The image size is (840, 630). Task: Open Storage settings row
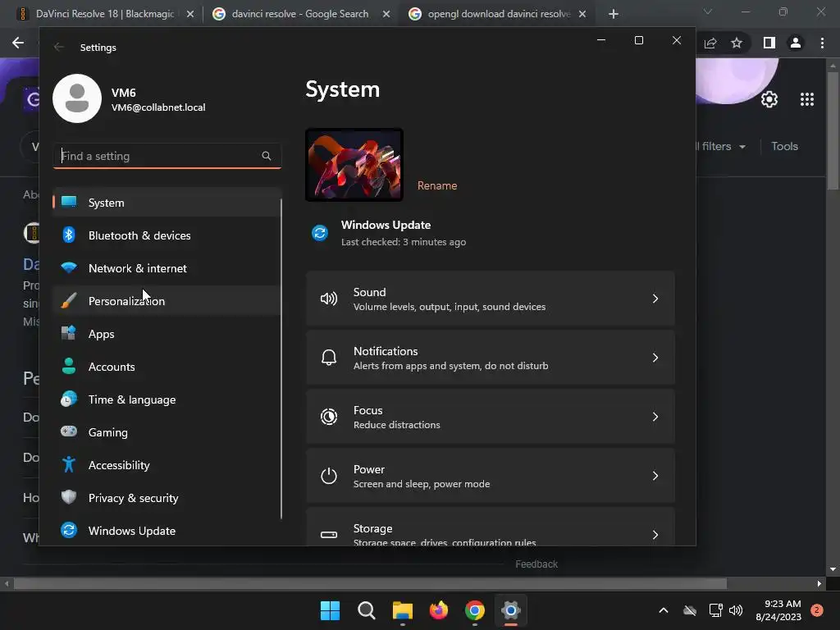[491, 527]
